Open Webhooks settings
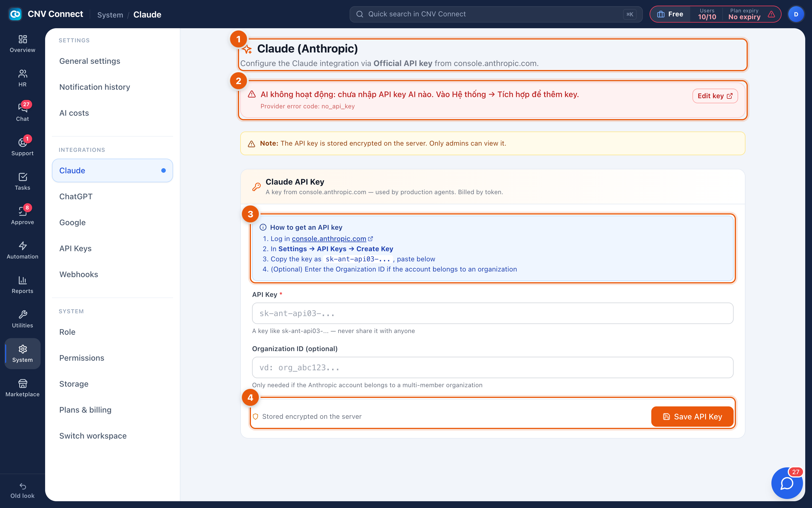Viewport: 812px width, 508px height. [x=112, y=274]
